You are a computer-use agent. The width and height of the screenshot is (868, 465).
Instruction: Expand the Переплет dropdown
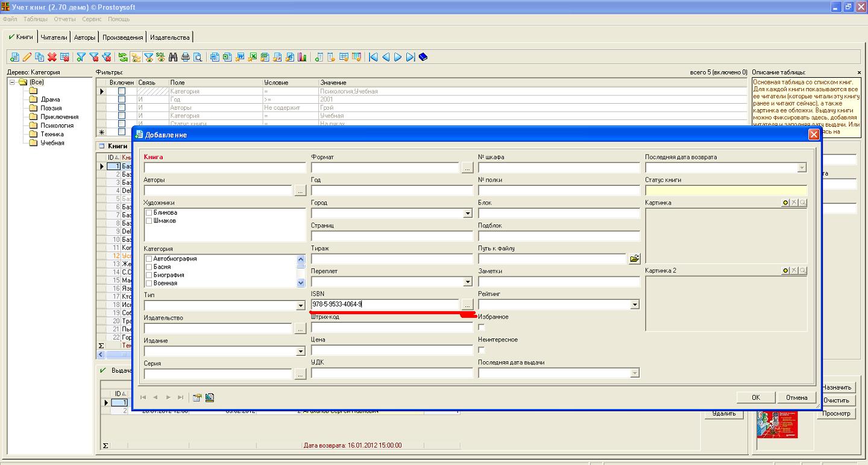468,282
